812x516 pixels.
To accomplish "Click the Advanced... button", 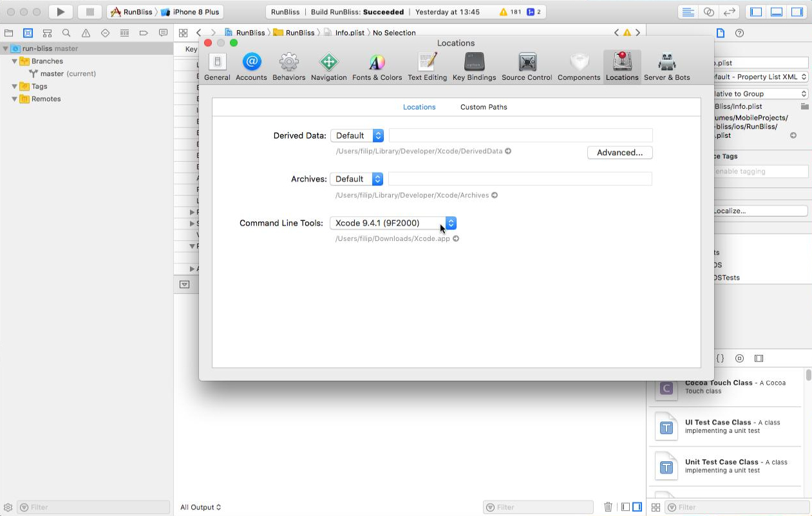I will pos(619,153).
